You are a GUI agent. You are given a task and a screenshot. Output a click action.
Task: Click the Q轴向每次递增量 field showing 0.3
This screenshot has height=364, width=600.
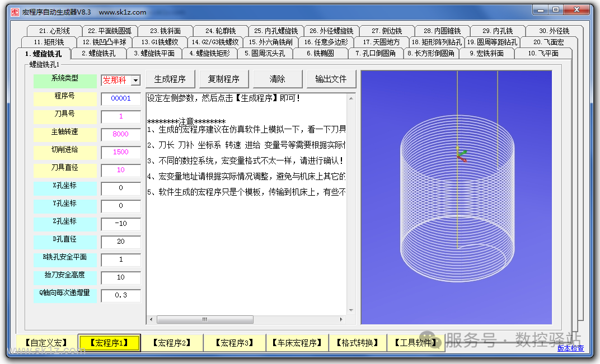click(121, 296)
